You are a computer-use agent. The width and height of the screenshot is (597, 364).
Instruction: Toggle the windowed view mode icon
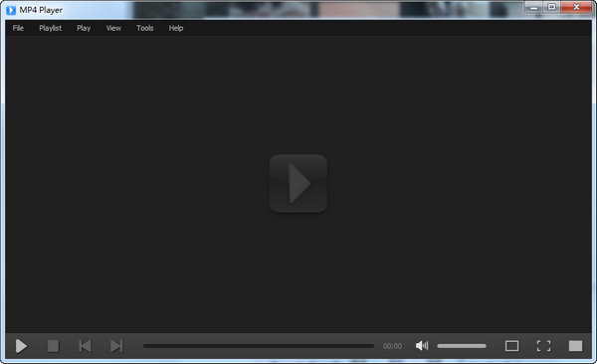click(x=511, y=346)
